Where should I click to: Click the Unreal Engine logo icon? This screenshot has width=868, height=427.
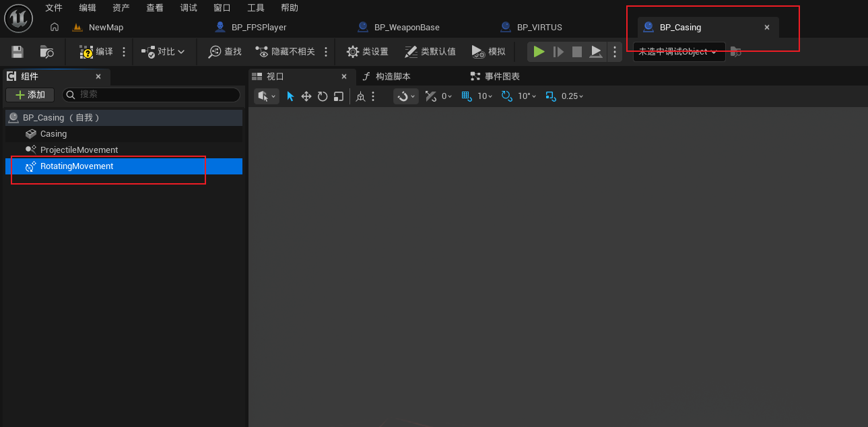click(x=19, y=18)
